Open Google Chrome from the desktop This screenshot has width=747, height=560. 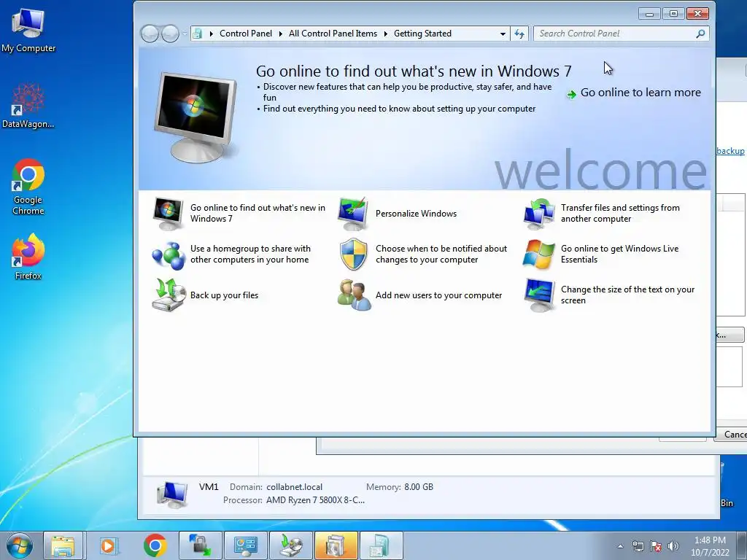coord(28,187)
